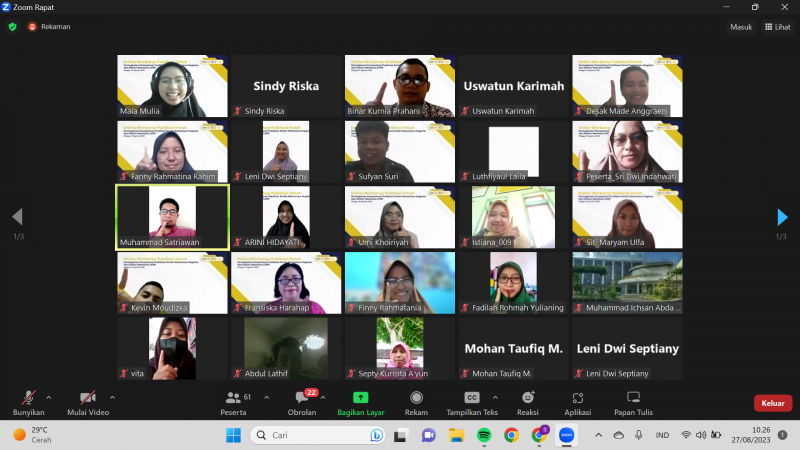This screenshot has width=800, height=450.
Task: Toggle Tampilkan Teks closed captions
Action: [472, 400]
